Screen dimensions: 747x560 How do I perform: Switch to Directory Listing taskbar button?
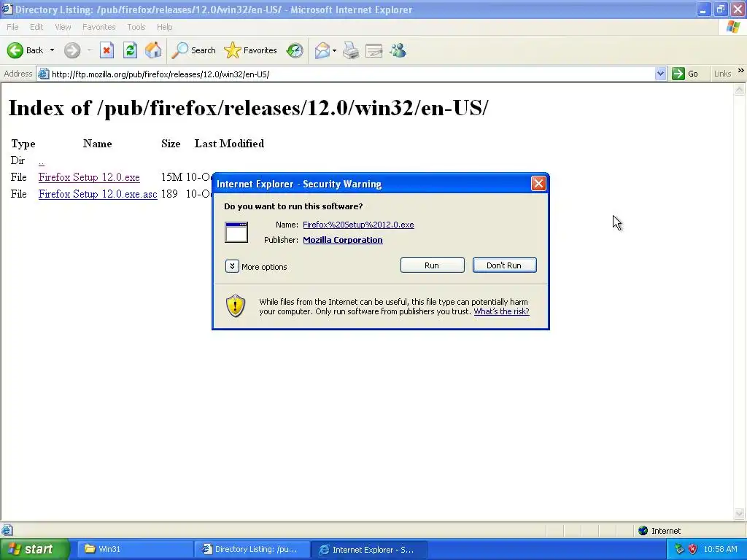point(251,549)
